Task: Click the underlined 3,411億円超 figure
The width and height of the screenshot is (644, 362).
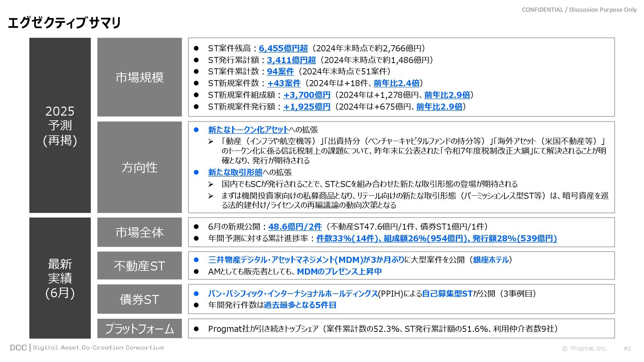Action: (291, 60)
